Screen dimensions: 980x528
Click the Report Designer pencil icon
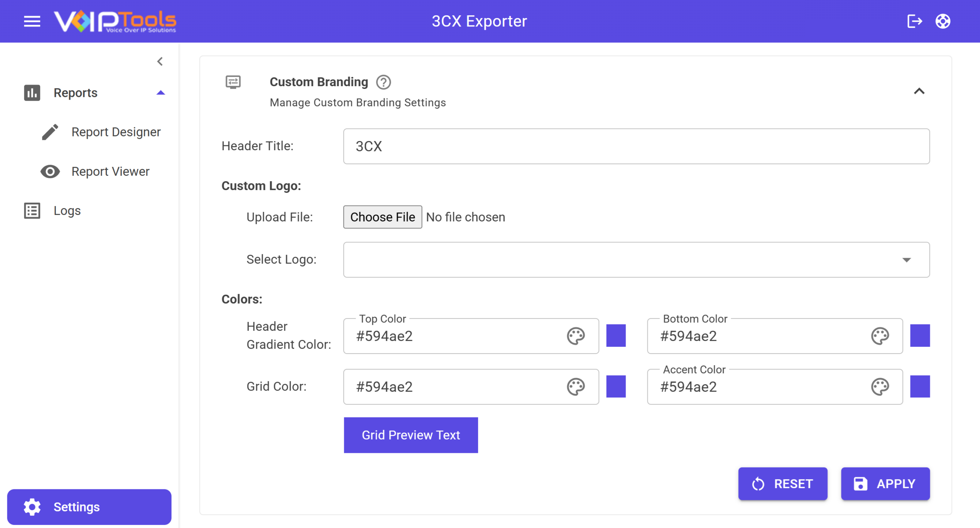tap(50, 132)
